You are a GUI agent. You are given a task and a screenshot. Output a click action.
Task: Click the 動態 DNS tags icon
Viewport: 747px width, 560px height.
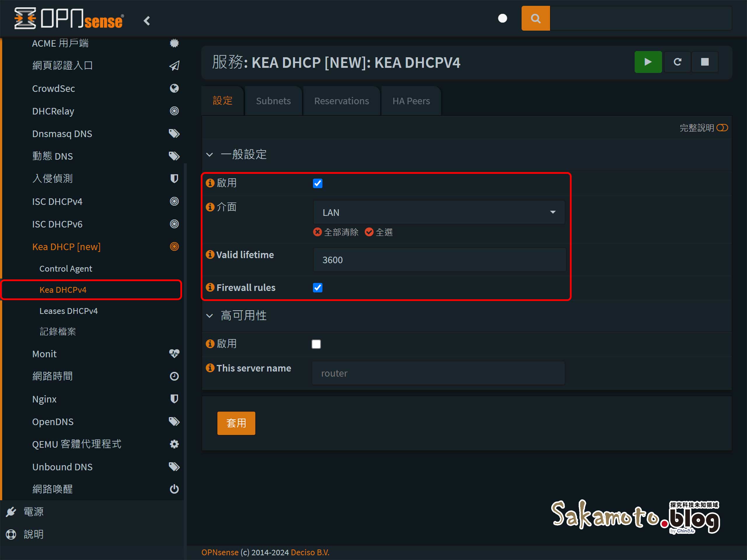[x=174, y=156]
